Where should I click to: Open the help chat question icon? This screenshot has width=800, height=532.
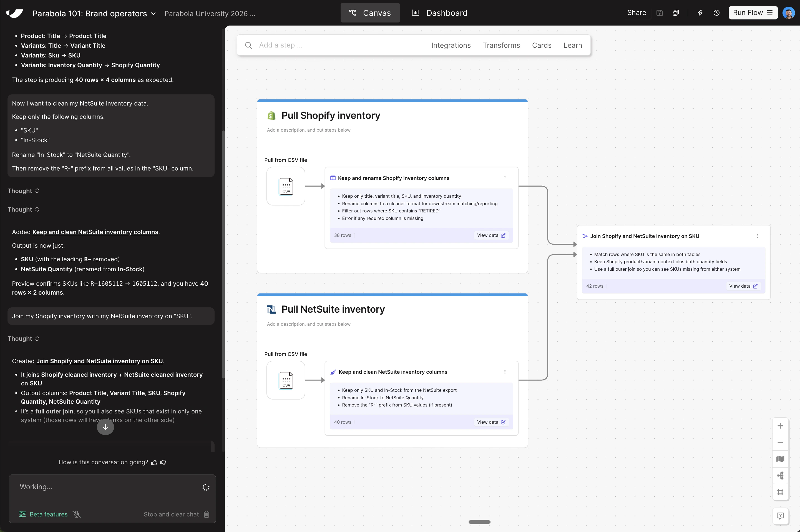point(780,516)
